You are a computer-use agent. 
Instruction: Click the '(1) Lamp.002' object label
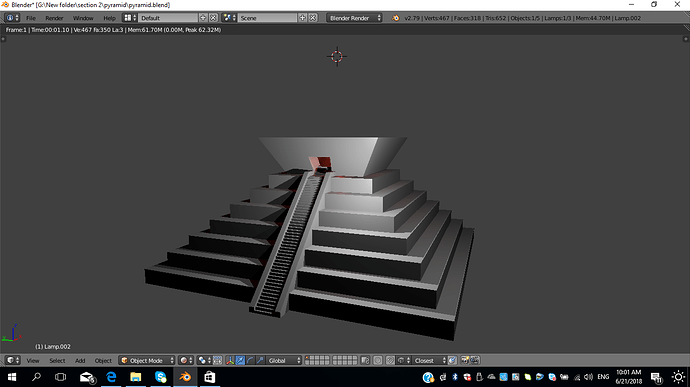pos(53,346)
